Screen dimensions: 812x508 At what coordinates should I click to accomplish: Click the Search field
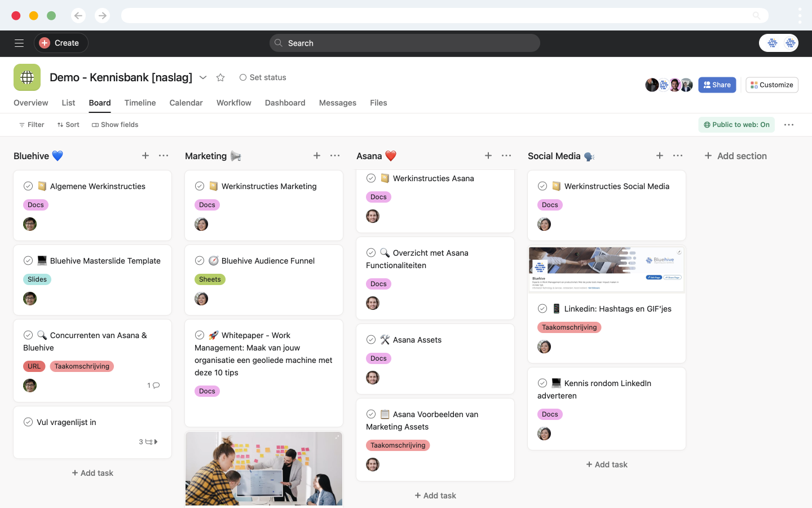click(x=405, y=43)
